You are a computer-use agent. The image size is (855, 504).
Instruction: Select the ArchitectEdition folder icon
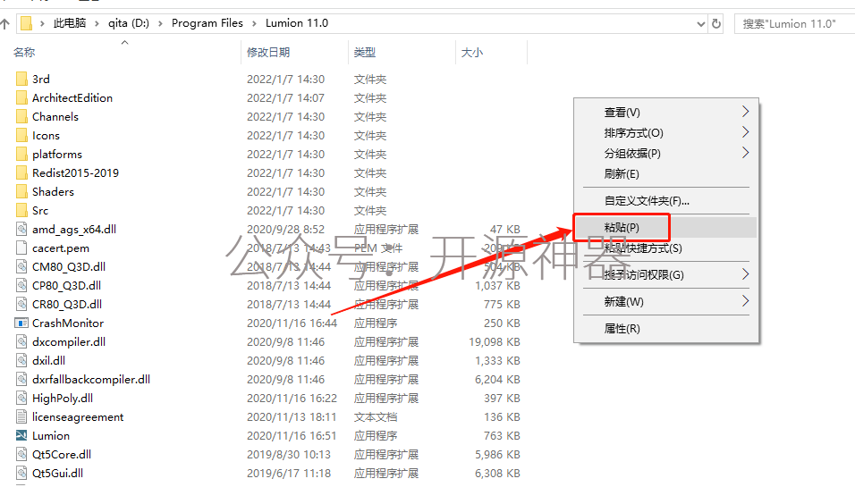tap(21, 98)
